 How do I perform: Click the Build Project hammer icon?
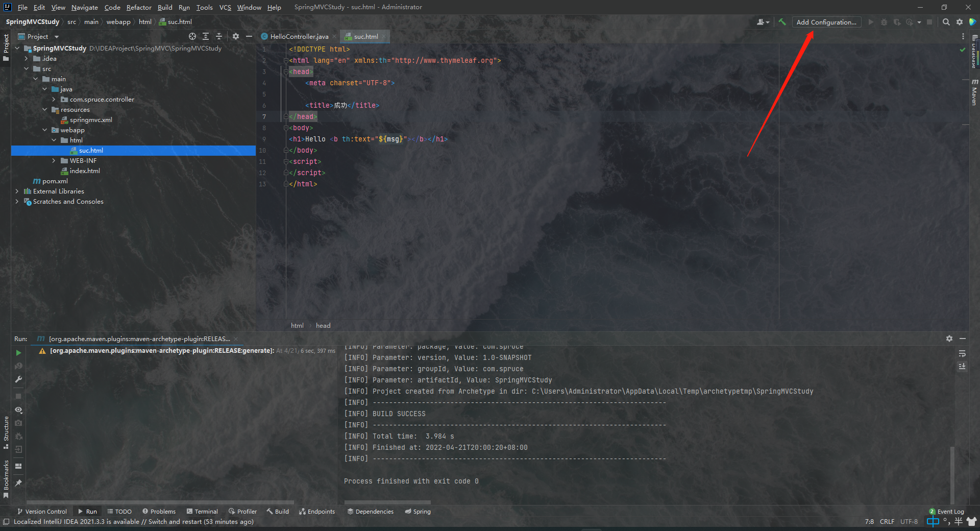coord(782,22)
